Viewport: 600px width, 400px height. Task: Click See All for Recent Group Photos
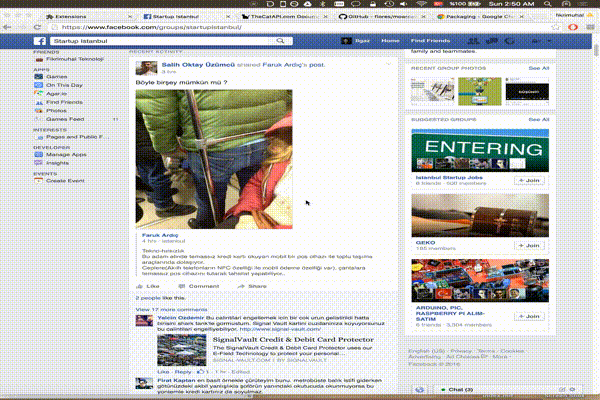539,68
